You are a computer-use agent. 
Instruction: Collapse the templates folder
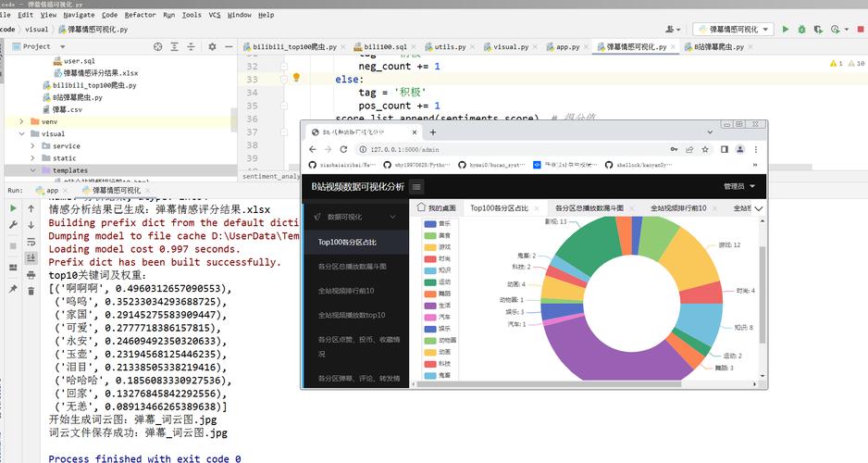click(x=32, y=170)
